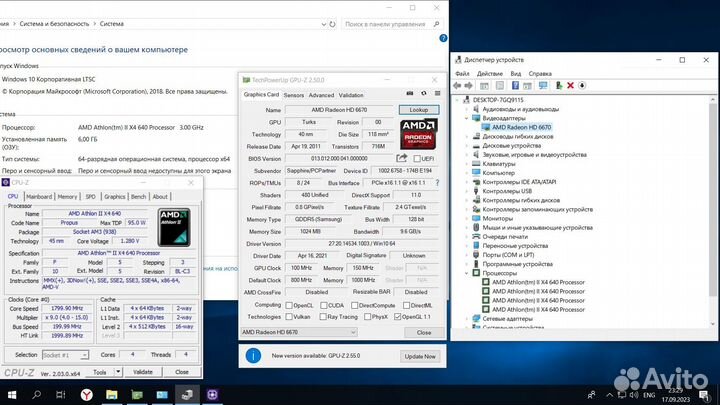Toggle the CUDA checkbox
The height and width of the screenshot is (405, 720).
click(x=324, y=305)
